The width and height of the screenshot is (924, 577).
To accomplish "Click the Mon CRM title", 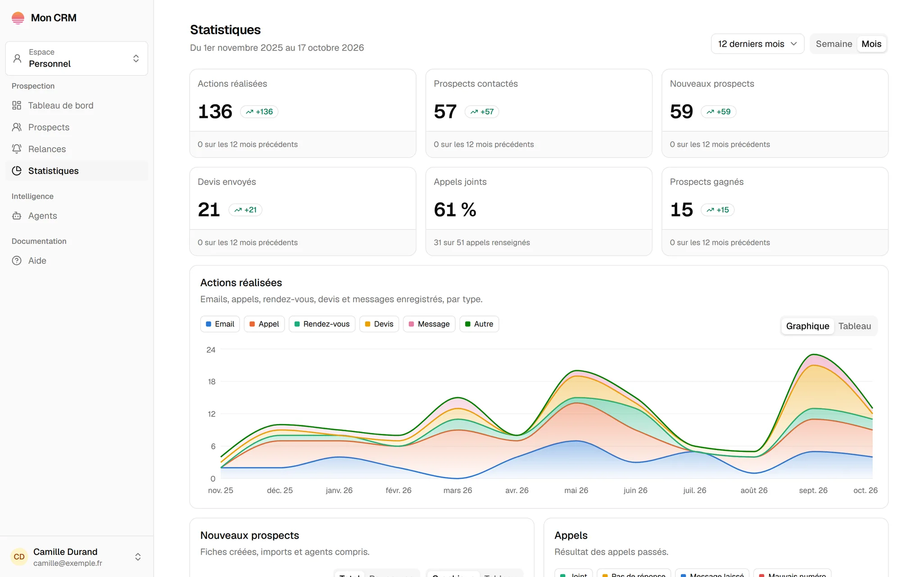I will (x=54, y=18).
